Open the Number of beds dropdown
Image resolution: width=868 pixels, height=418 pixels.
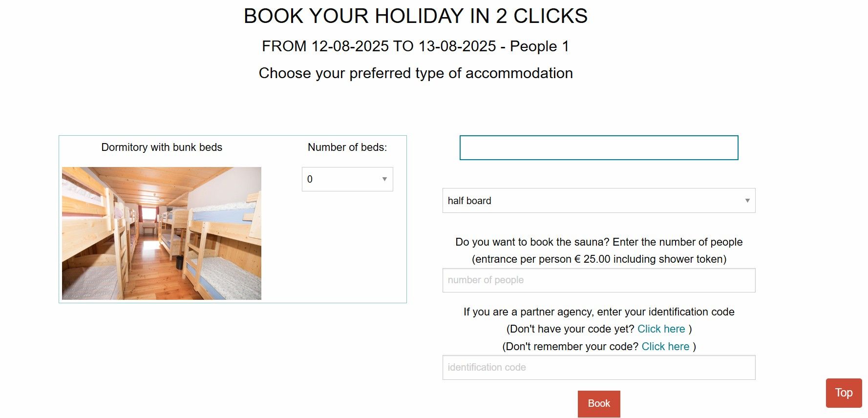347,179
